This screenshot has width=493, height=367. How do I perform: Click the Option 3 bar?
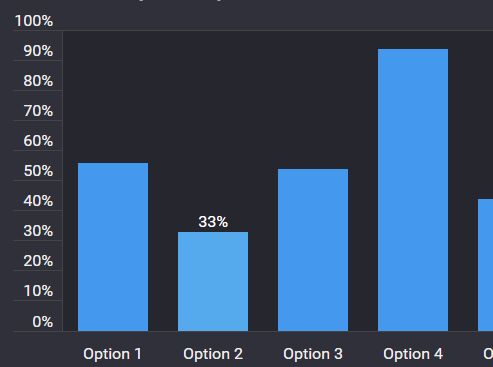point(313,250)
